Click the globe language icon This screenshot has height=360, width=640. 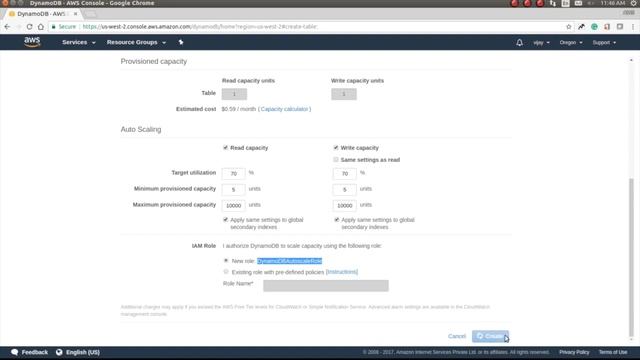(x=59, y=352)
